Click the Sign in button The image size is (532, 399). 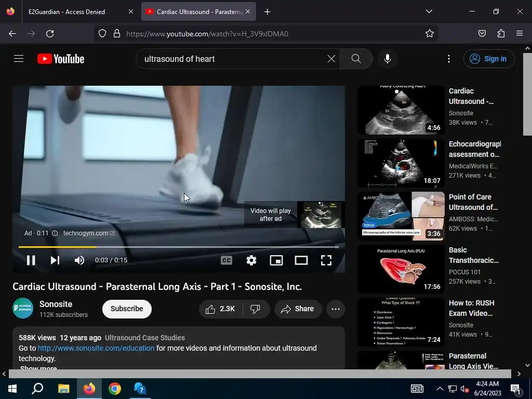click(488, 59)
